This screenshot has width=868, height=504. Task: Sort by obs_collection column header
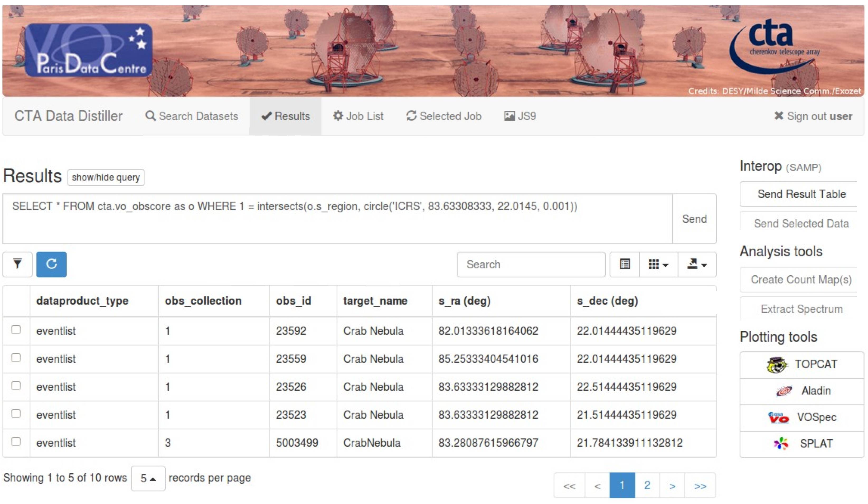pos(214,301)
